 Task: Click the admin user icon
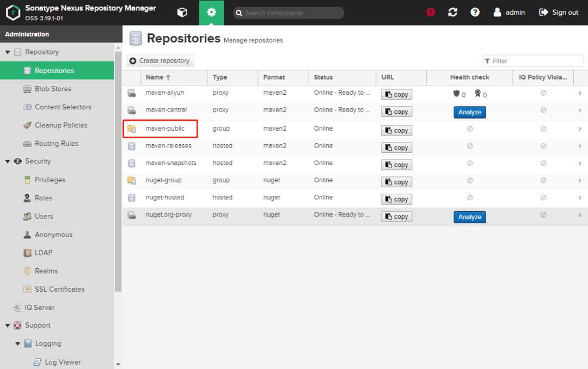[x=497, y=13]
